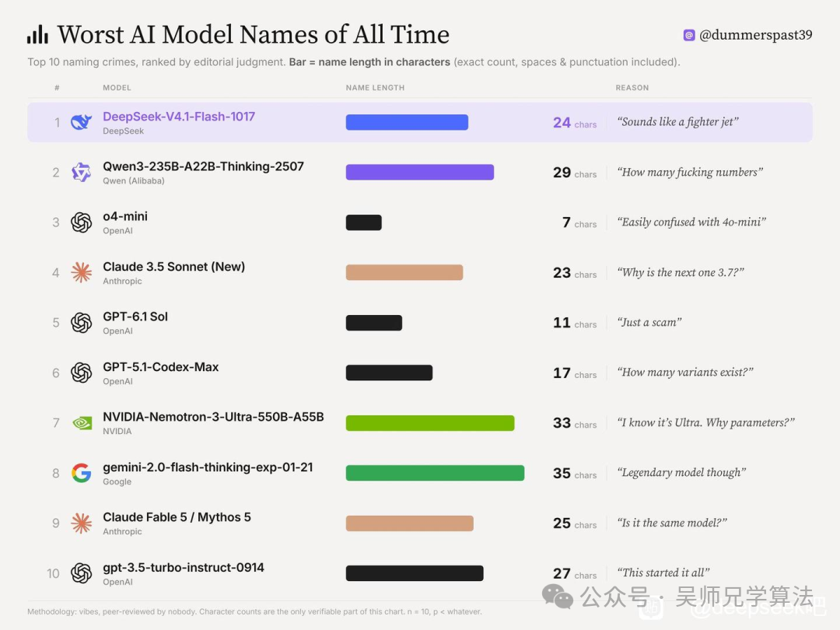Select the "DeepSeek-V4.1-Flash-1017" model name
Viewport: 840px width, 630px height.
click(x=179, y=116)
